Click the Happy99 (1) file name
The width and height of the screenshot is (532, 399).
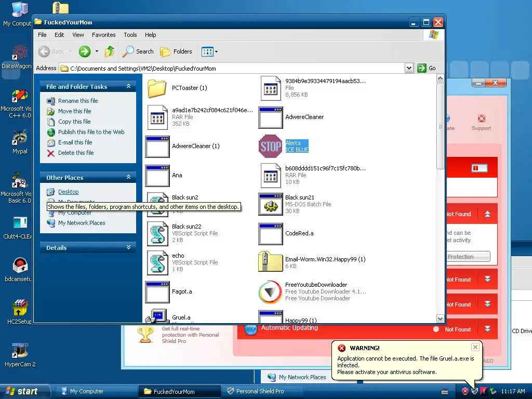[301, 320]
